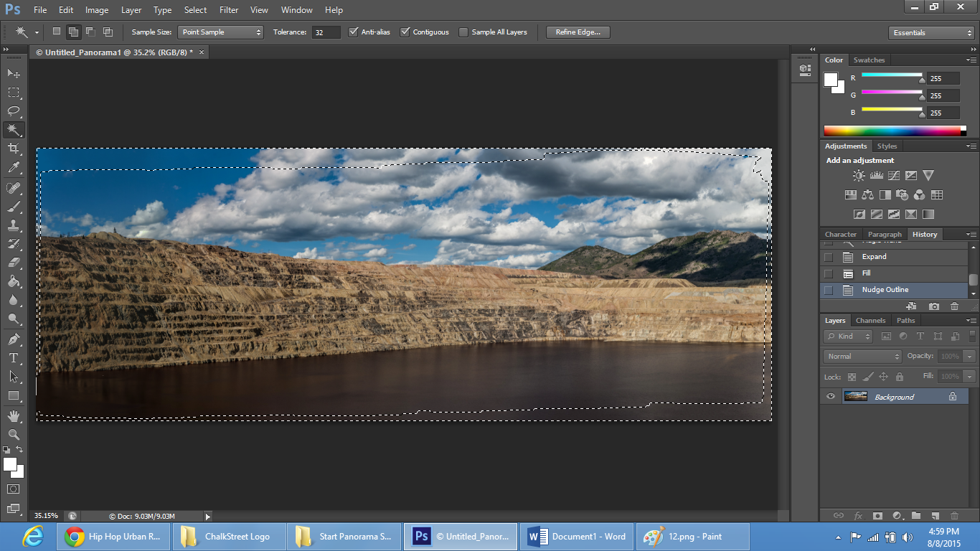Click Subtract from Selection mode icon

pos(90,32)
